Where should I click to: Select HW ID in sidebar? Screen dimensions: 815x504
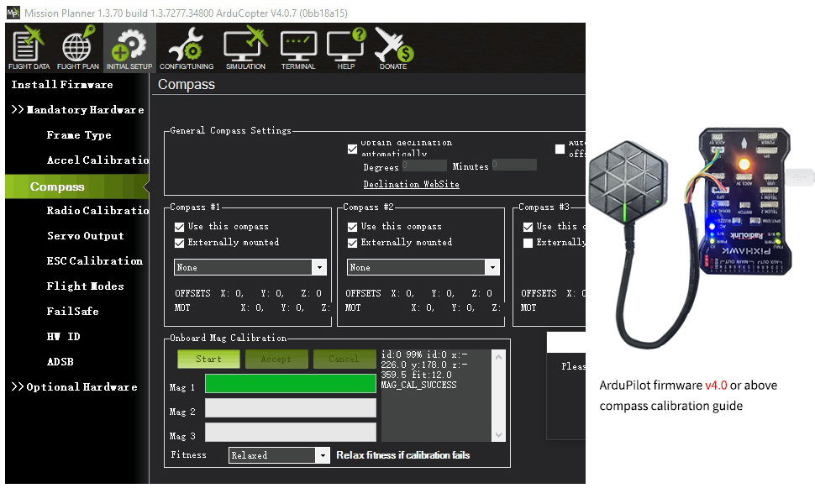(63, 337)
